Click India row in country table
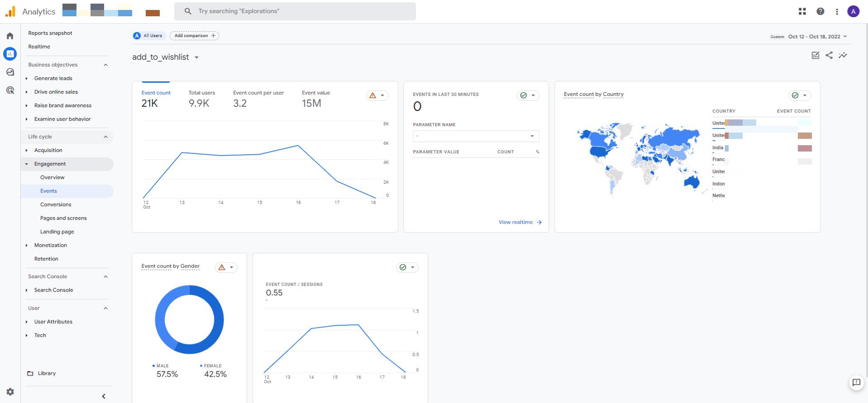The image size is (868, 403). click(762, 148)
